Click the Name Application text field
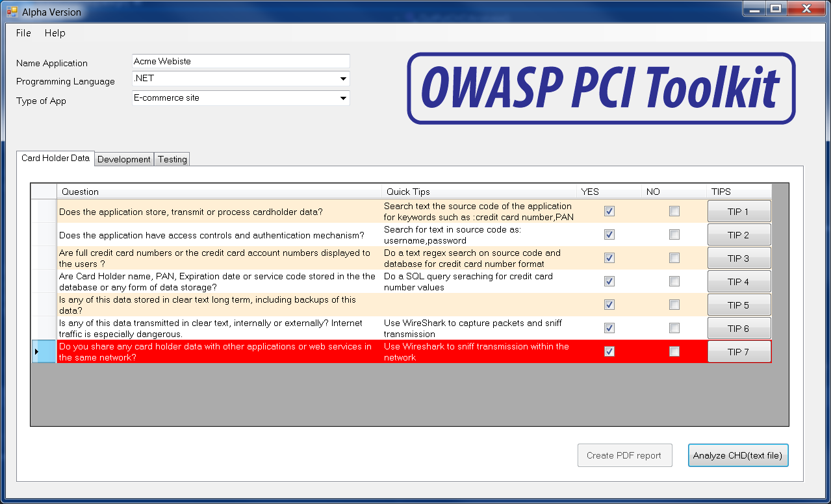Viewport: 831px width, 504px height. 240,60
